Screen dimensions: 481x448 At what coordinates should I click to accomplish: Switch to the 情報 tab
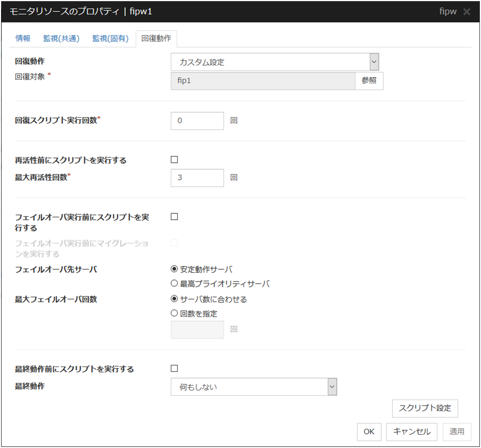[x=23, y=38]
